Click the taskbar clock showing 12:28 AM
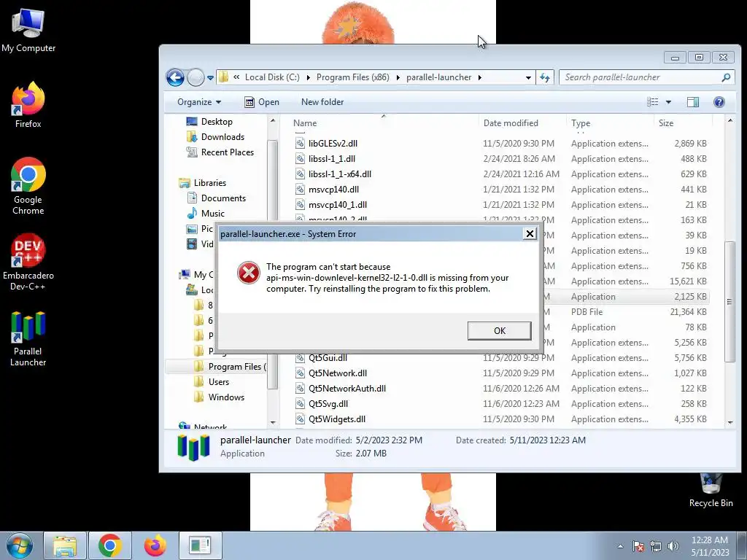 710,546
